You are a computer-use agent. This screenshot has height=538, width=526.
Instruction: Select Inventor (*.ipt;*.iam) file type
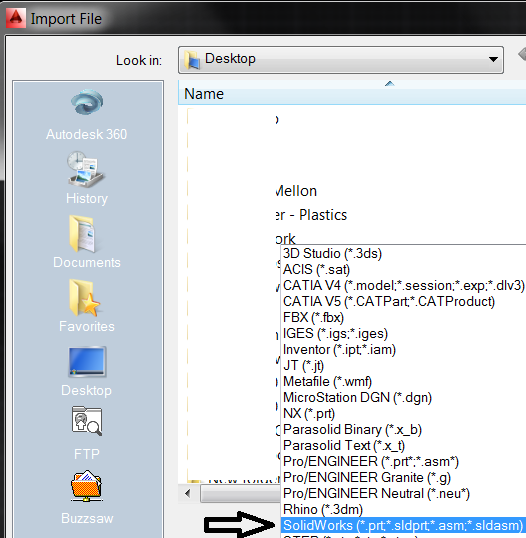404,350
